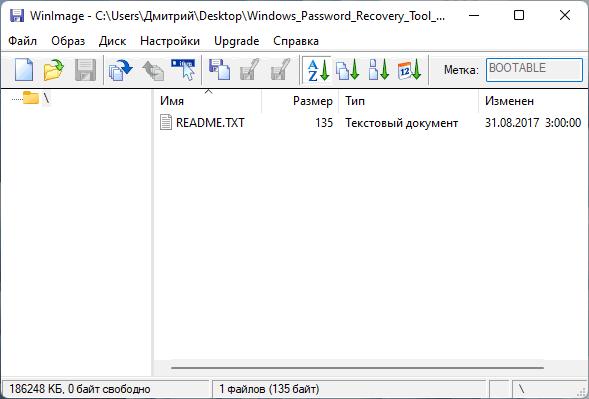Image resolution: width=589 pixels, height=399 pixels.
Task: Sort files by size icon
Action: [379, 70]
